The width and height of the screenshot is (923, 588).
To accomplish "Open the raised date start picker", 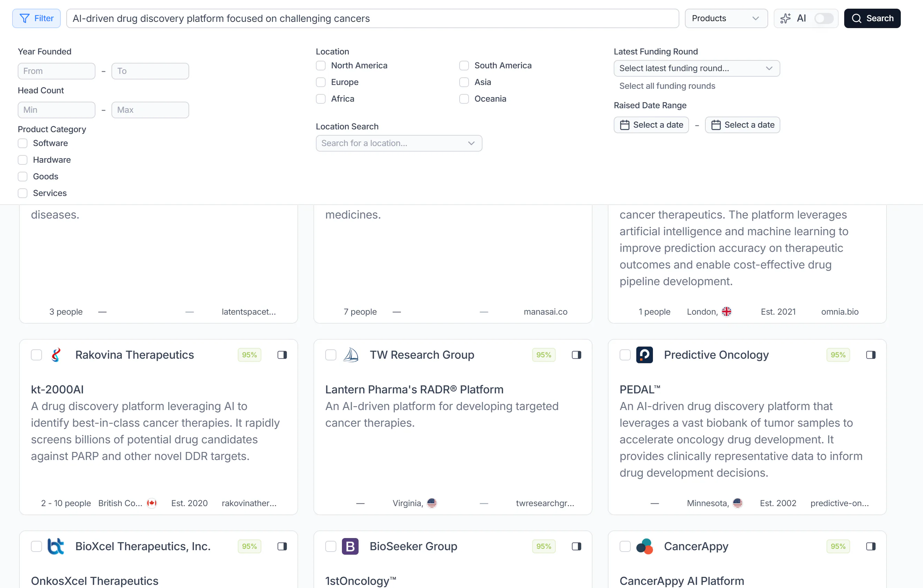I will 651,125.
